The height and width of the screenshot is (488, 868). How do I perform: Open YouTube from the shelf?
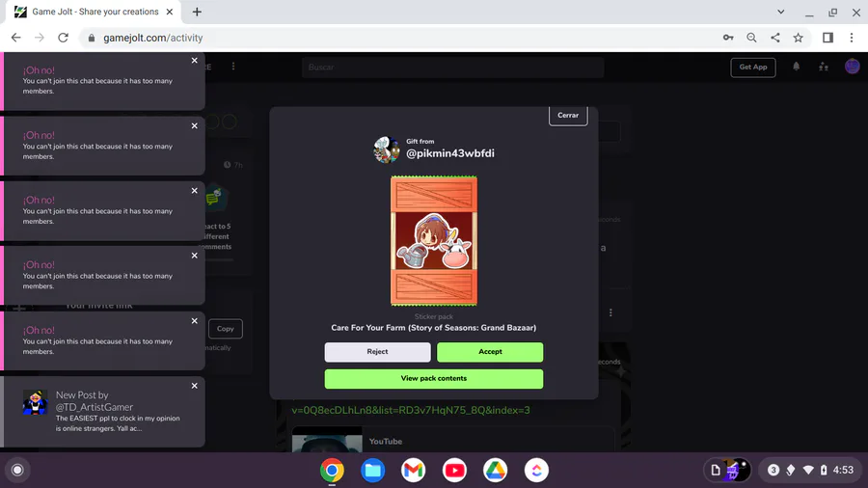click(x=454, y=470)
